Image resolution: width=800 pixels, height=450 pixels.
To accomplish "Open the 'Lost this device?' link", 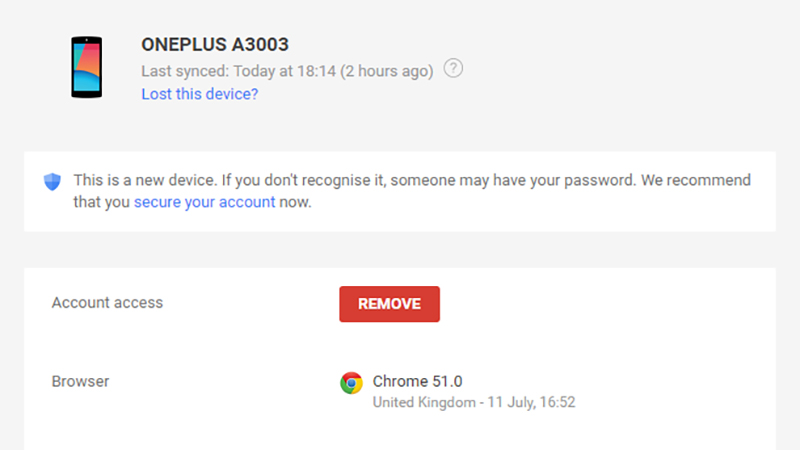I will [199, 94].
